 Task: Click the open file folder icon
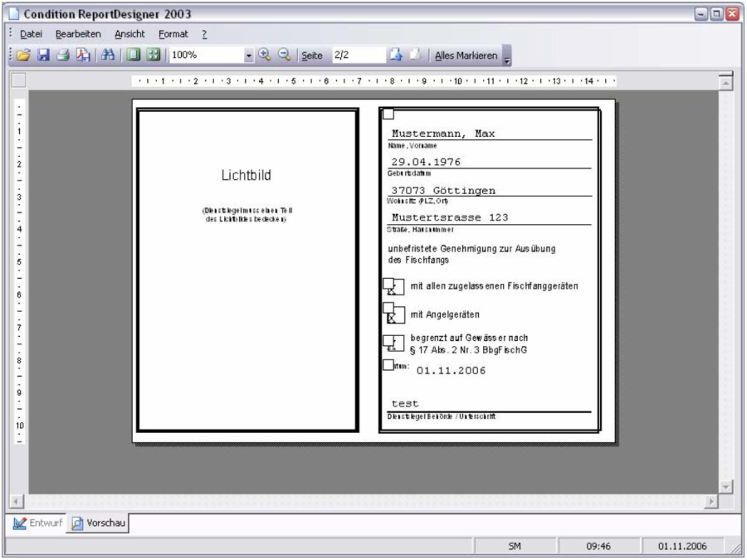pos(18,56)
